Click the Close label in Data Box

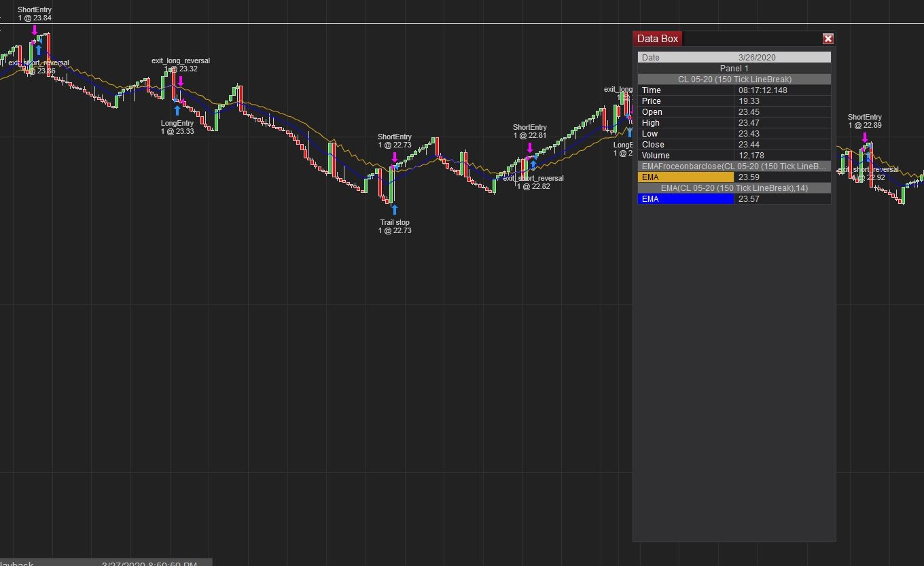pos(653,145)
